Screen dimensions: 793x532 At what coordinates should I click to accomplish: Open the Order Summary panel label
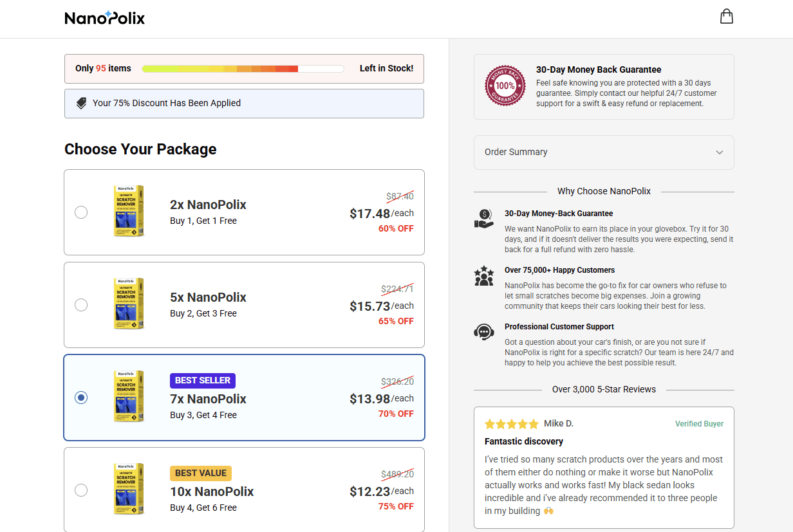(x=516, y=152)
